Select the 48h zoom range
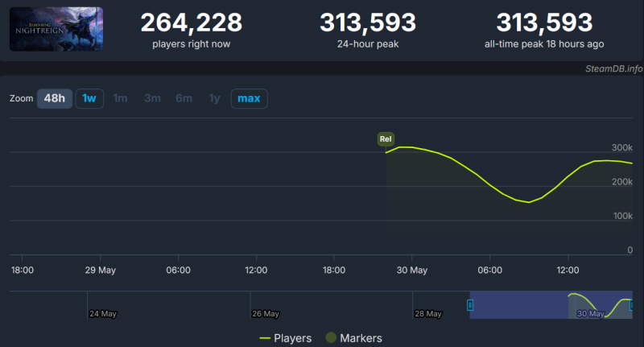The height and width of the screenshot is (347, 644). coord(55,98)
